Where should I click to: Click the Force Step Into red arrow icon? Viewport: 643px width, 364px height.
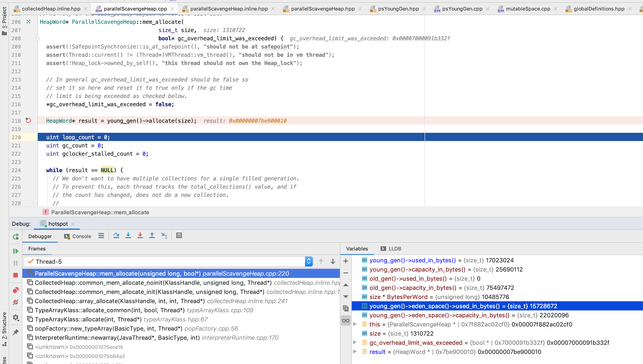point(140,236)
